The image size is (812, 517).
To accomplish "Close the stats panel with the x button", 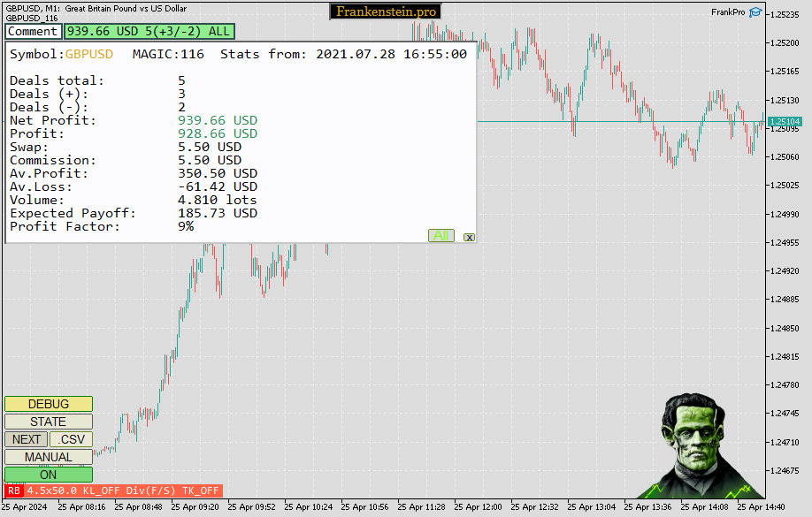I will point(469,237).
